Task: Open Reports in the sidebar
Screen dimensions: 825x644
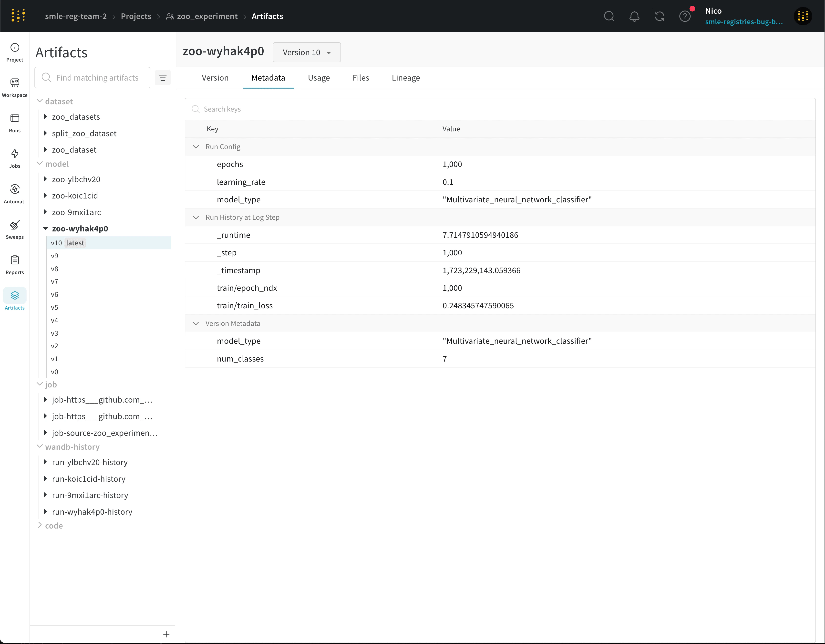Action: tap(15, 264)
